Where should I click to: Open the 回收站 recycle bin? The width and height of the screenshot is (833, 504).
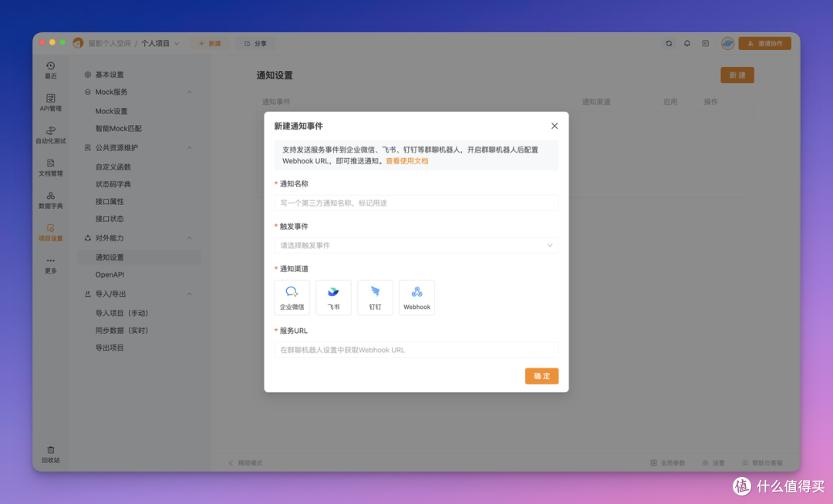[50, 455]
